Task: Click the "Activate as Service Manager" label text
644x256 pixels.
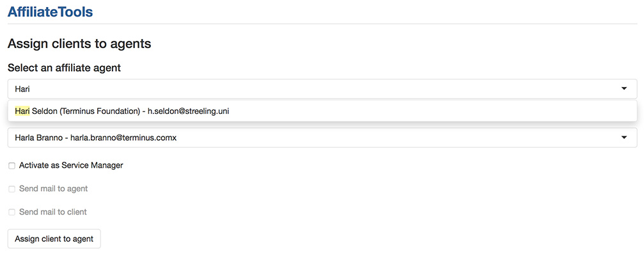Action: pyautogui.click(x=71, y=165)
